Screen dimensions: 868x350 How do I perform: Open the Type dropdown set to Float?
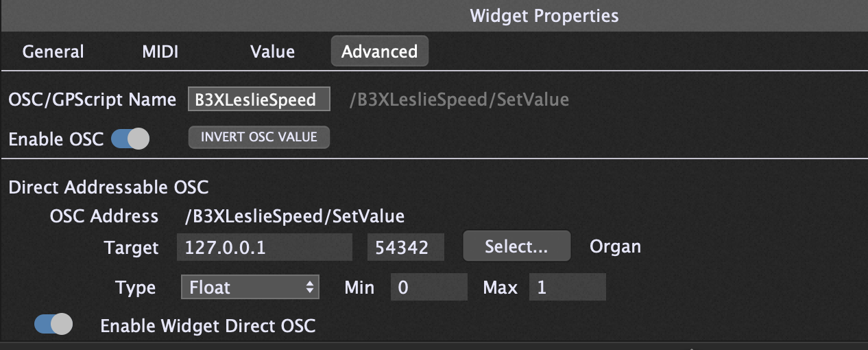(250, 287)
